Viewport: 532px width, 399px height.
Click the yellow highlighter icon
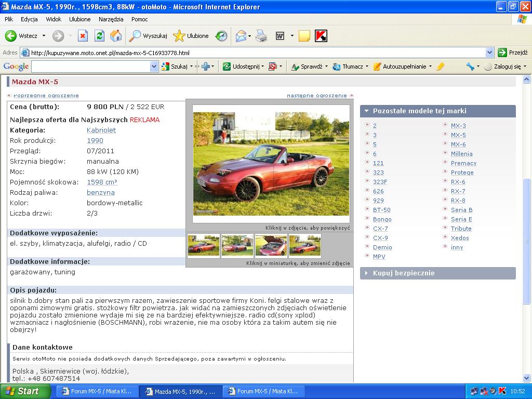pos(440,66)
